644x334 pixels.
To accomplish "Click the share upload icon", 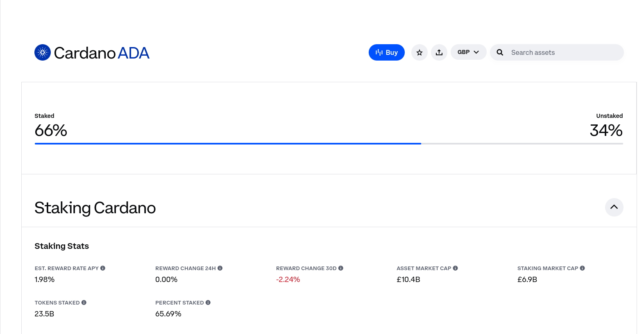I will click(439, 52).
